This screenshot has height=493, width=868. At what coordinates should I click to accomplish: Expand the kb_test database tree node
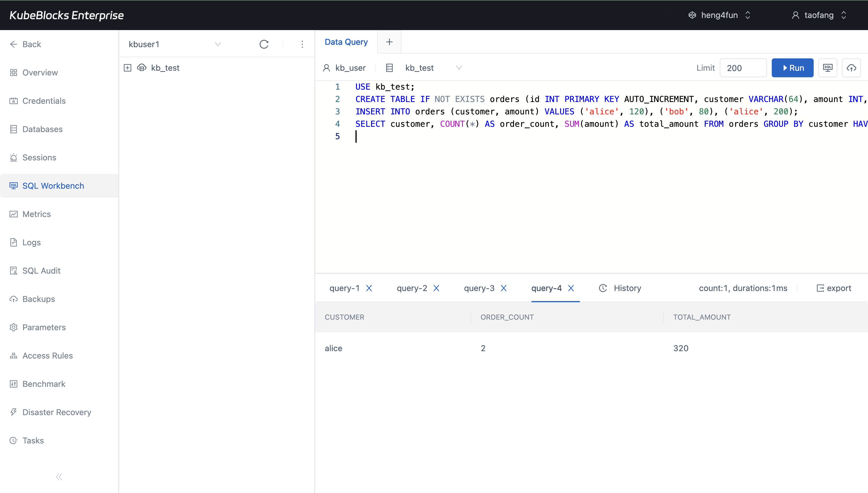coord(128,68)
